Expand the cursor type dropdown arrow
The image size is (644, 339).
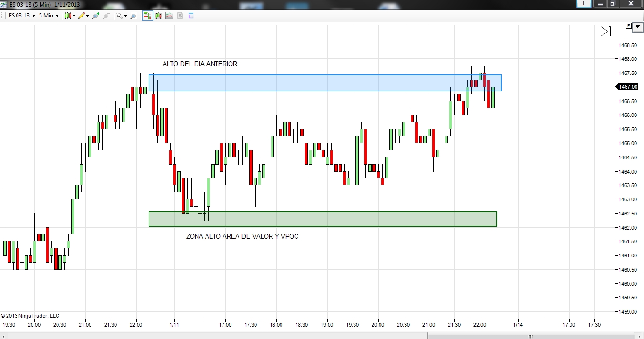125,16
